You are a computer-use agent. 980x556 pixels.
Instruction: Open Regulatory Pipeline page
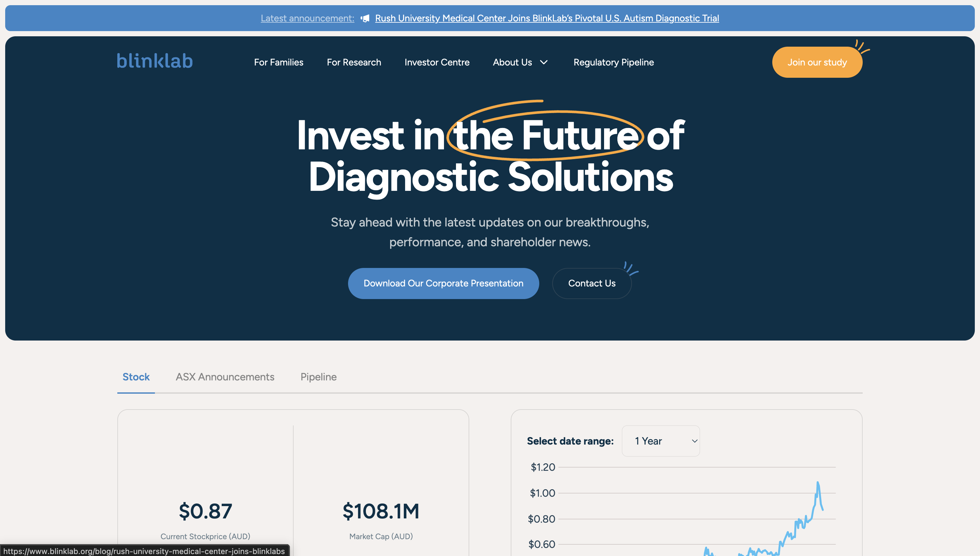613,62
